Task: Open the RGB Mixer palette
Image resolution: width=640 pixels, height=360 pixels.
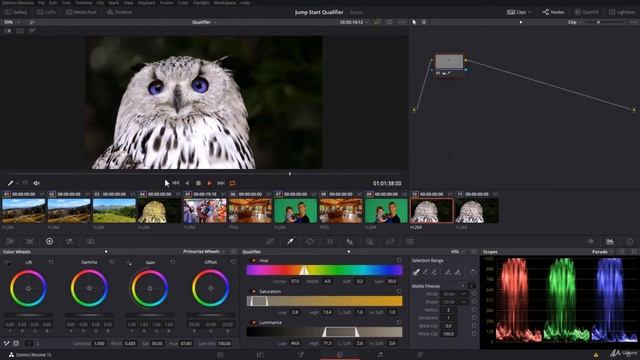Action: tap(70, 242)
